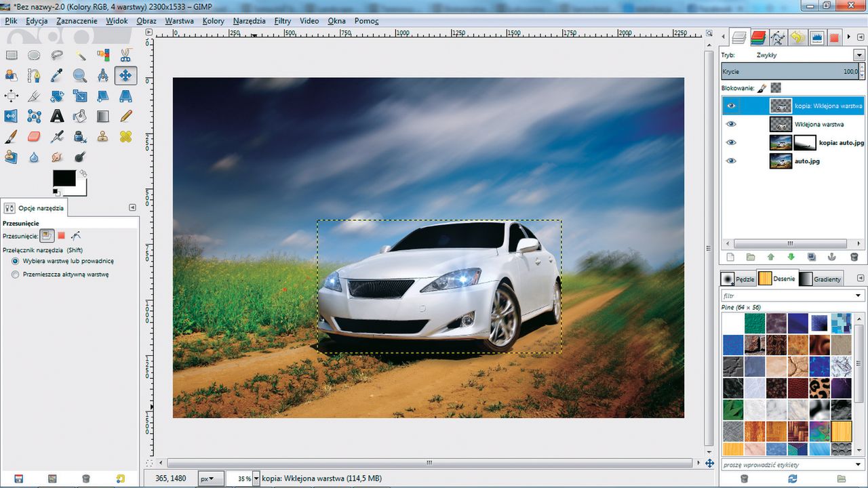The height and width of the screenshot is (488, 868).
Task: Open the Filtry menu
Action: click(283, 21)
